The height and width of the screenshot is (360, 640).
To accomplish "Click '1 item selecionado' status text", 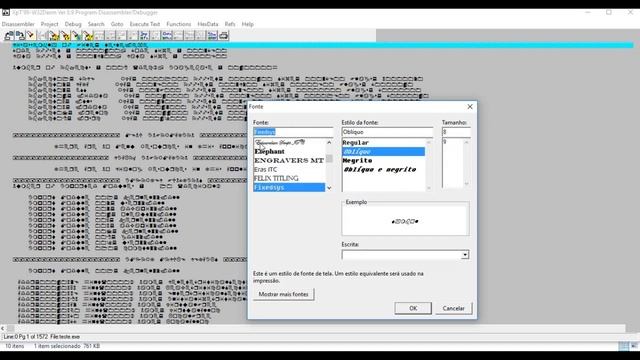I will click(x=57, y=346).
